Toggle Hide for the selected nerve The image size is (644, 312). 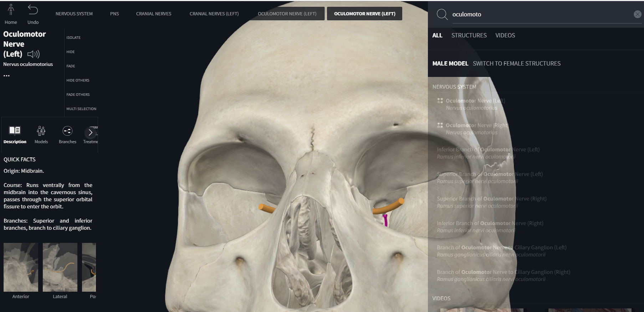71,52
